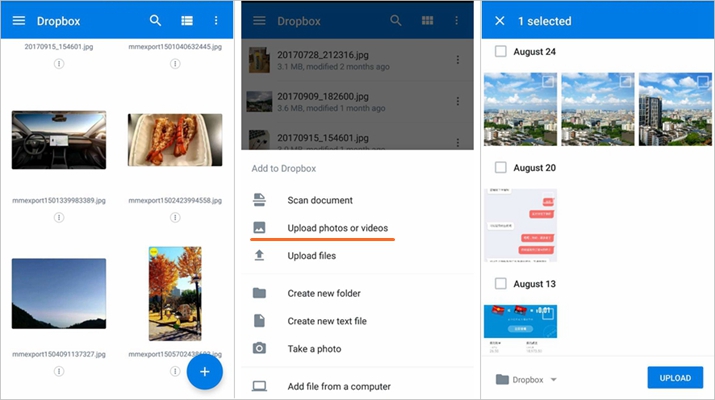Click the upload photos picture icon
Viewport: 715px width, 400px height.
pos(259,227)
